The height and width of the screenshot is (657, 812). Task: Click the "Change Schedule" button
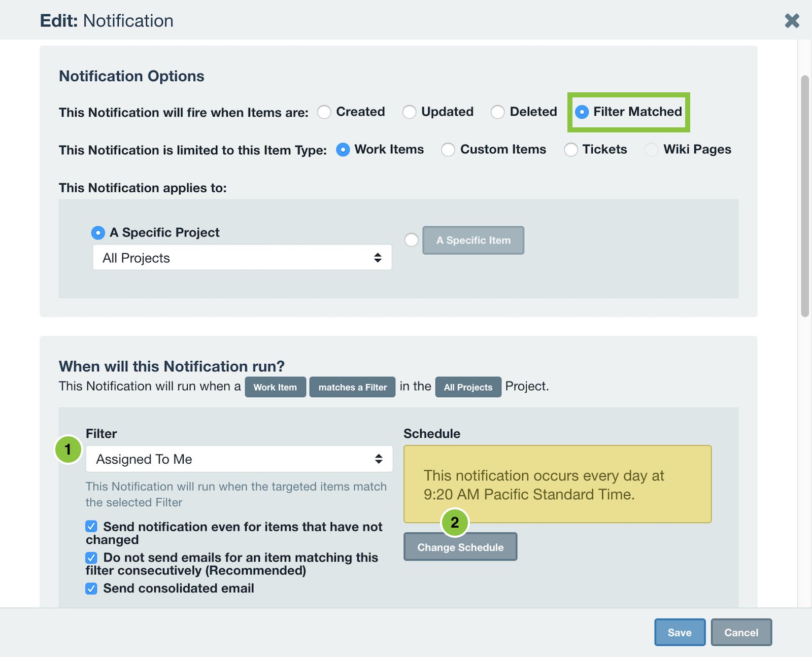(460, 547)
